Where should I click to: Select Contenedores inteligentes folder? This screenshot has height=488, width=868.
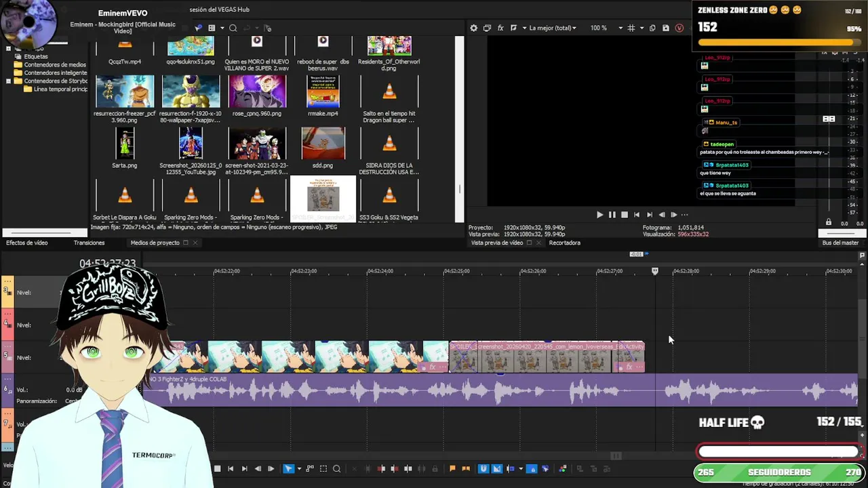56,73
